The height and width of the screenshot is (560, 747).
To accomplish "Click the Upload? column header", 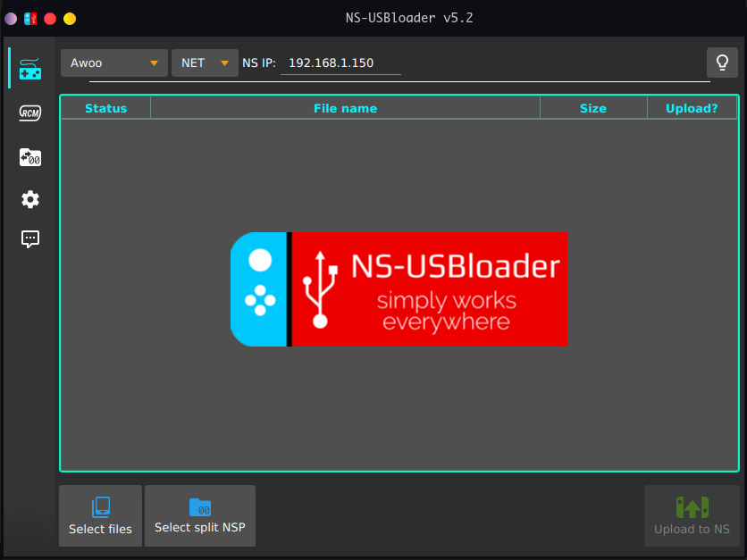I will [x=692, y=108].
